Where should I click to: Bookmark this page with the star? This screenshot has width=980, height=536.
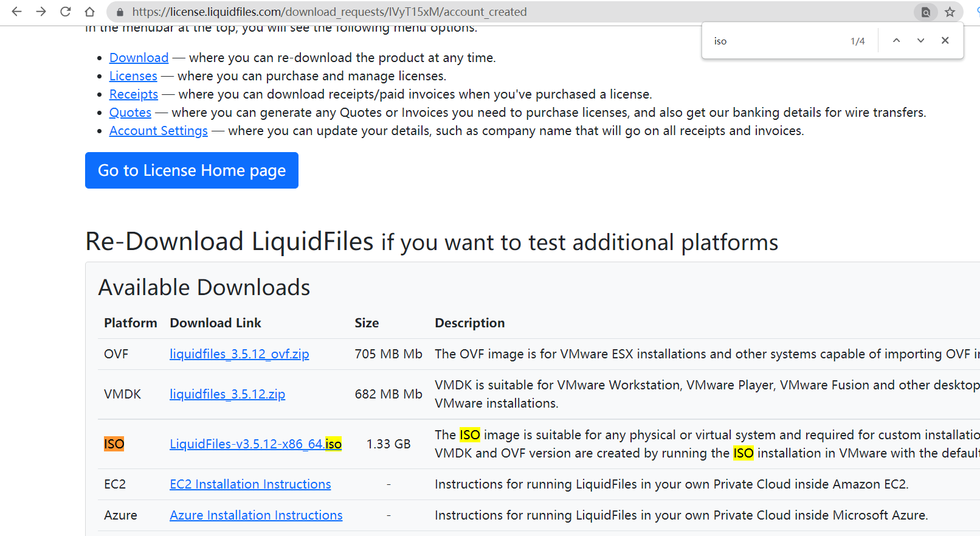[x=950, y=12]
